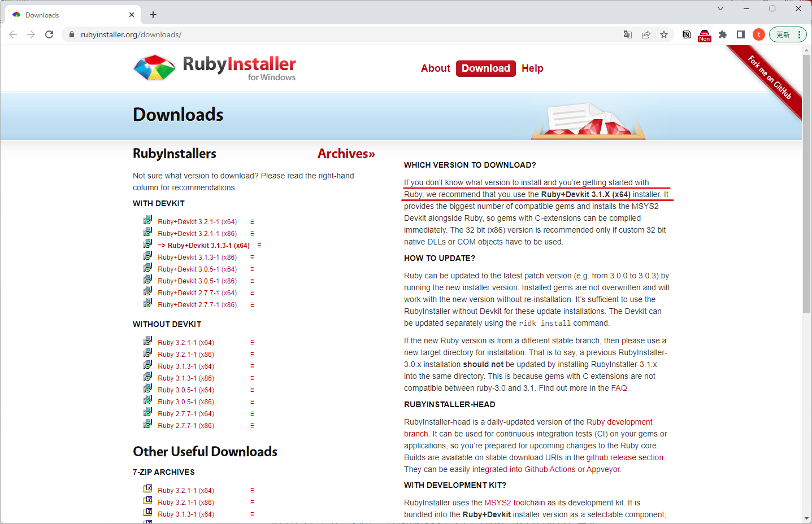Screen dimensions: 812x524
Task: Bookmark this page with the star icon
Action: point(664,34)
